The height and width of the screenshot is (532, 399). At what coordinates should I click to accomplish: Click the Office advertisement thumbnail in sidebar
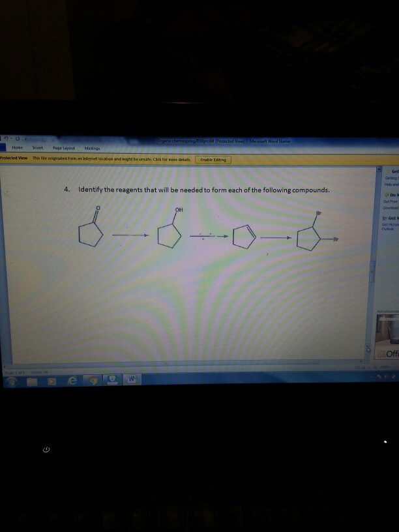point(388,336)
